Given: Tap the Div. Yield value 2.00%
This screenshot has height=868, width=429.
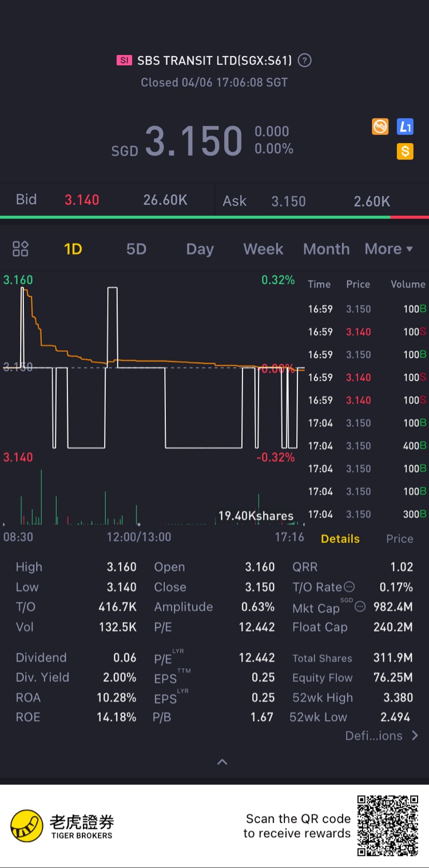Looking at the screenshot, I should tap(120, 677).
